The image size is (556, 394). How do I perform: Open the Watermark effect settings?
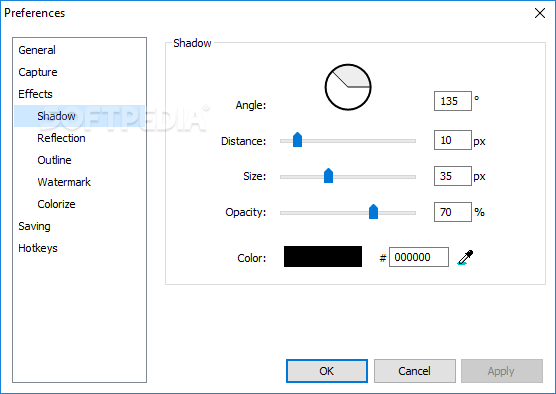coord(64,182)
